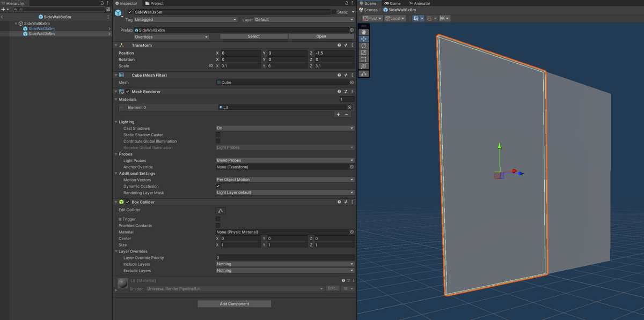This screenshot has width=644, height=320.
Task: Toggle the Scale constrain proportions link icon
Action: (x=211, y=66)
